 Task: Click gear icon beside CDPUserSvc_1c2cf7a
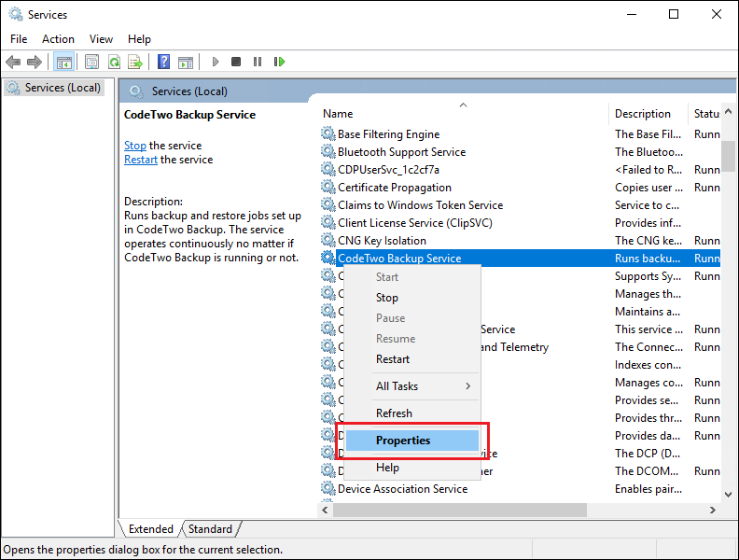[x=328, y=169]
